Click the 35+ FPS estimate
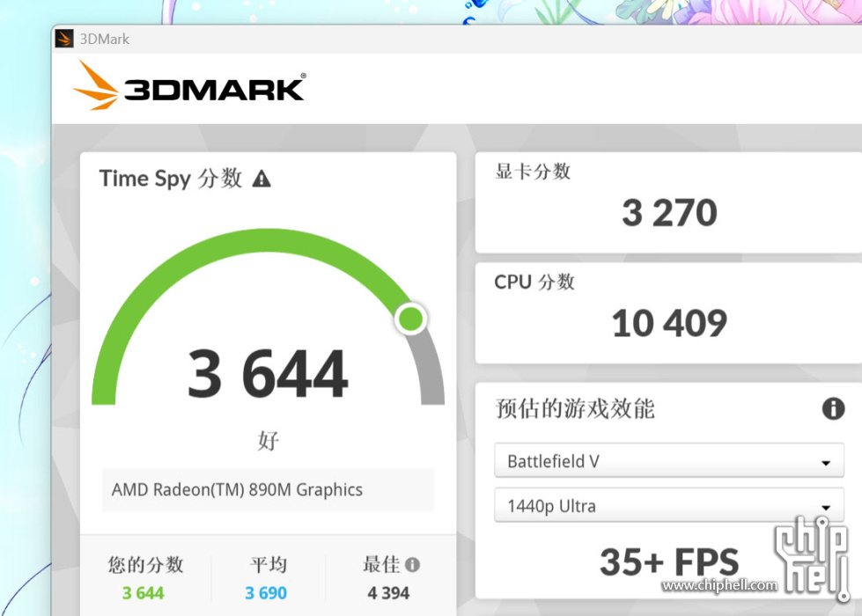 pos(669,561)
